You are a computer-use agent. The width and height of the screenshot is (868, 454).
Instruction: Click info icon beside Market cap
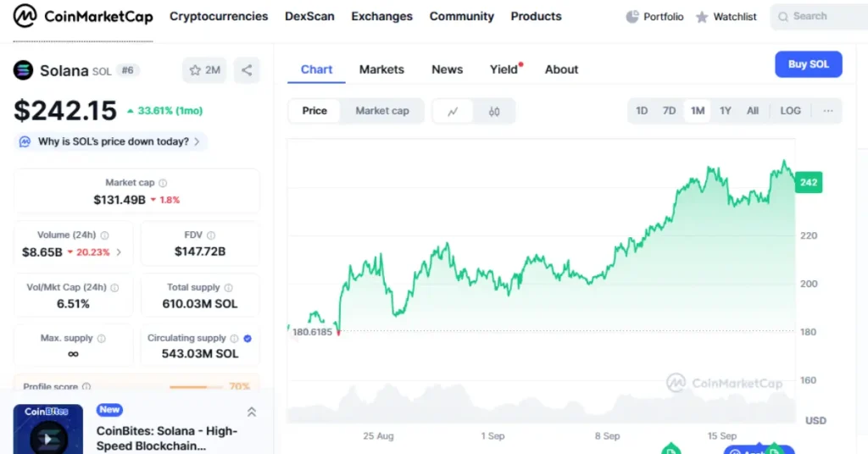[163, 183]
